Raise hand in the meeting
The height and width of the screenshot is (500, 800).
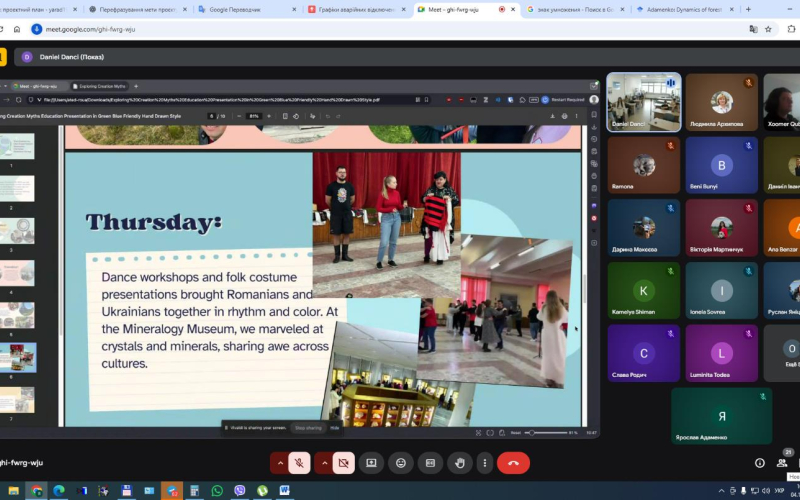[x=459, y=463]
